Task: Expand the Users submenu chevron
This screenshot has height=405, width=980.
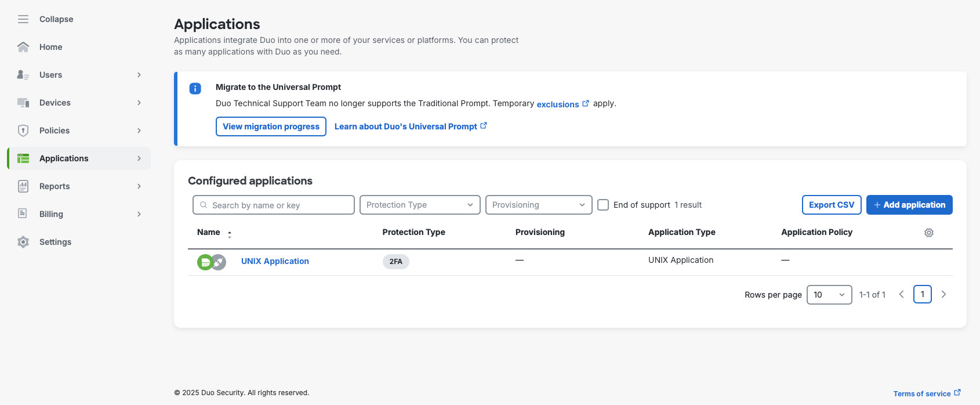Action: click(139, 75)
